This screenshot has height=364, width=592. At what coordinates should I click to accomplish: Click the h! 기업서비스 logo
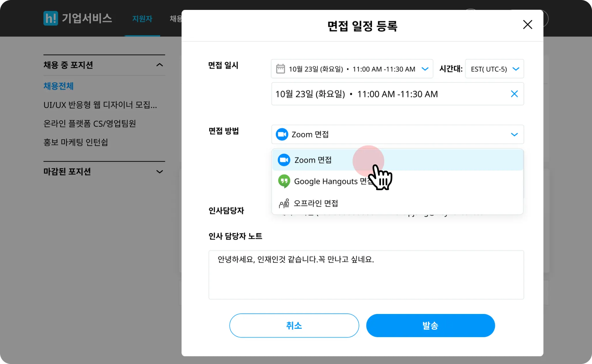coord(77,18)
